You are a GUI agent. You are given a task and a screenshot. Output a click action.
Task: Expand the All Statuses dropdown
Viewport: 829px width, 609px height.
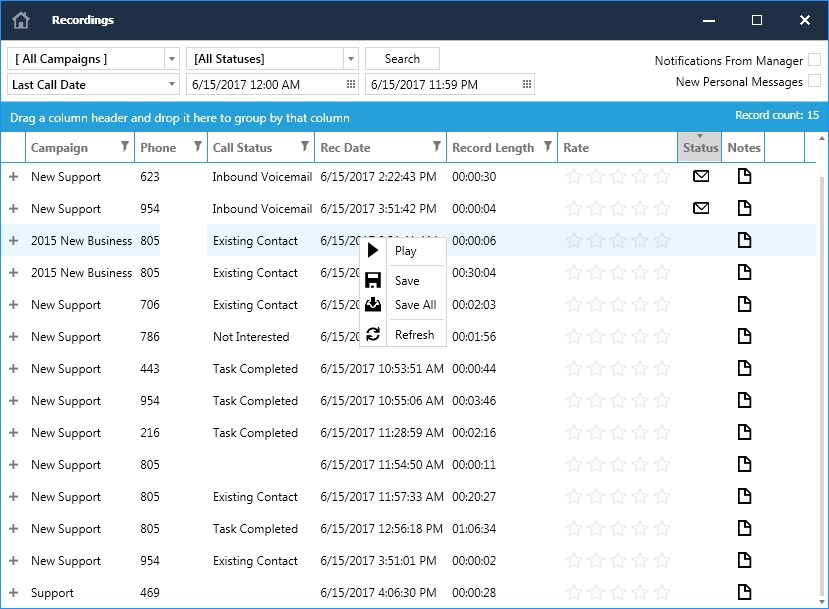(350, 59)
